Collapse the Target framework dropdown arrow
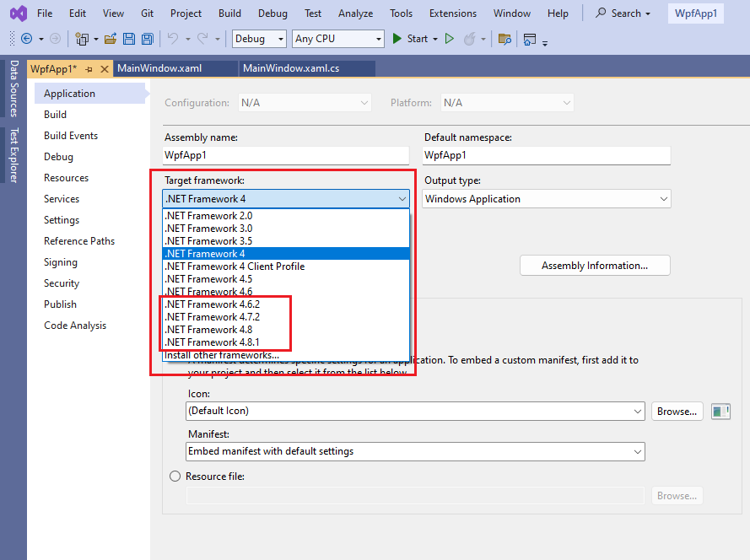The image size is (750, 560). click(x=402, y=199)
